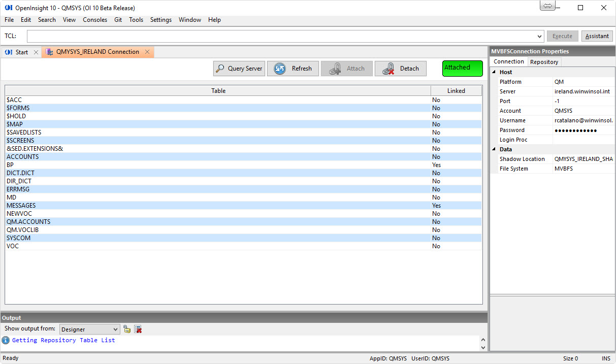Select the $HOLD table row

tap(243, 116)
